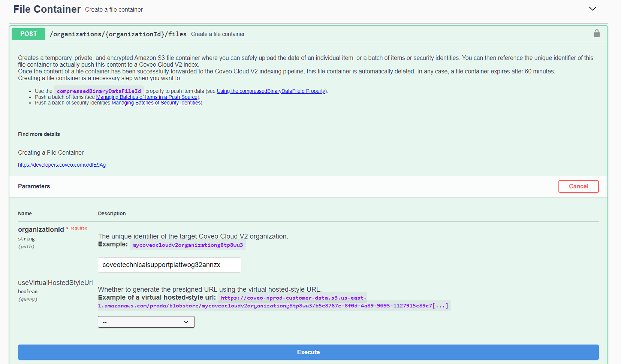Viewport: 621px width, 364px height.
Task: Cancel the try-it-out parameters
Action: click(578, 186)
